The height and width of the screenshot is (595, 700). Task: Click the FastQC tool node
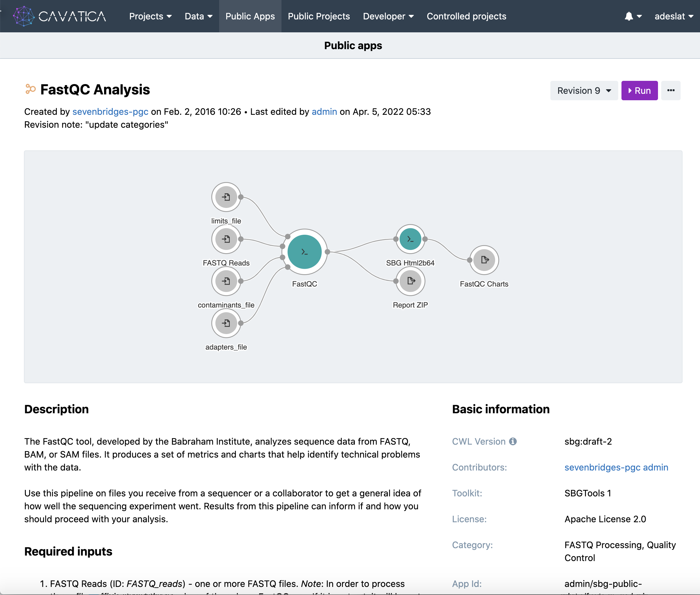(304, 252)
